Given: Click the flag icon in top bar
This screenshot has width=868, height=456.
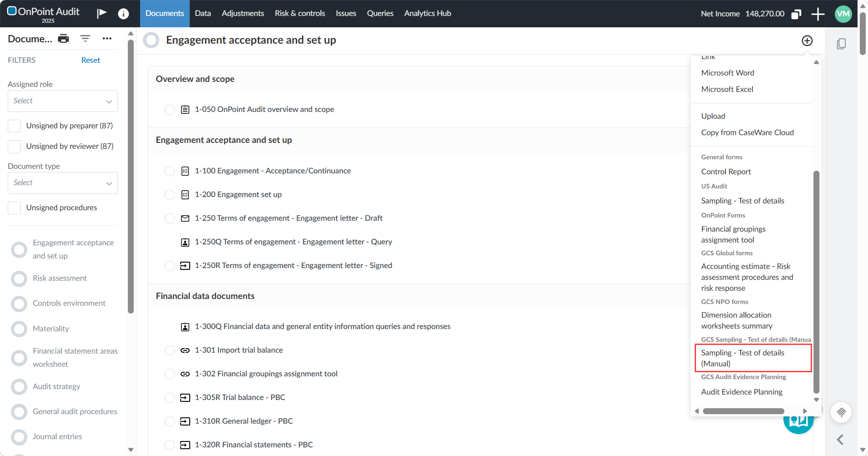Looking at the screenshot, I should click(x=102, y=13).
